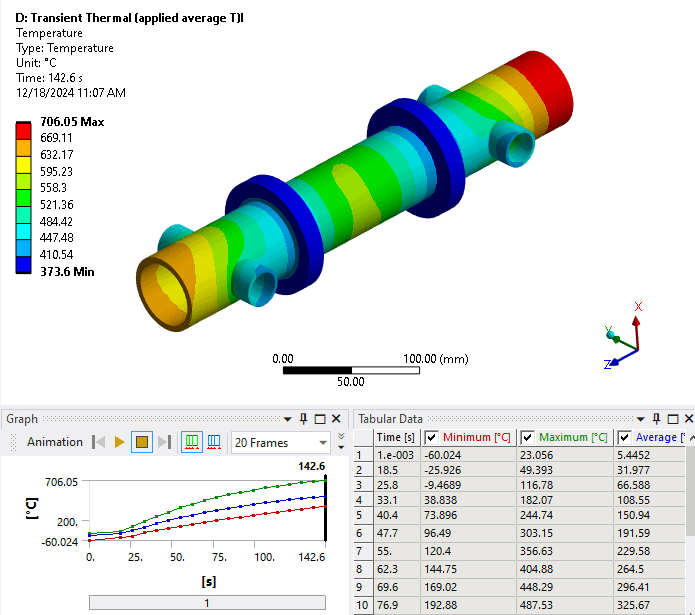
Task: Uncheck the Maximum column checkbox
Action: click(x=527, y=438)
